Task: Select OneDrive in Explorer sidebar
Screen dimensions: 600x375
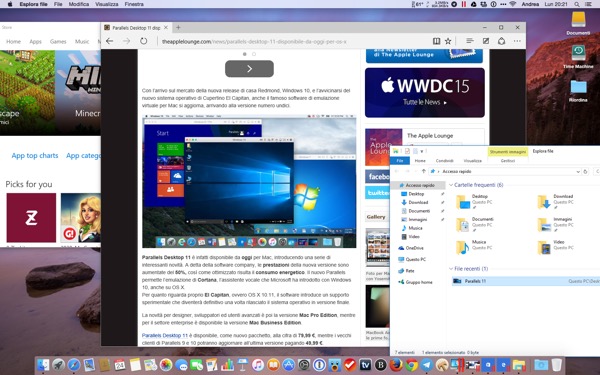Action: [411, 248]
